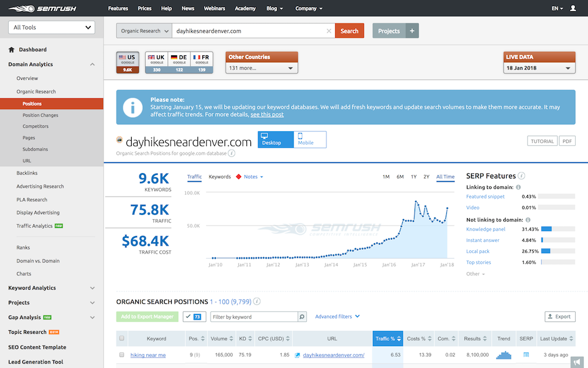Open the All Tools dropdown

[52, 28]
